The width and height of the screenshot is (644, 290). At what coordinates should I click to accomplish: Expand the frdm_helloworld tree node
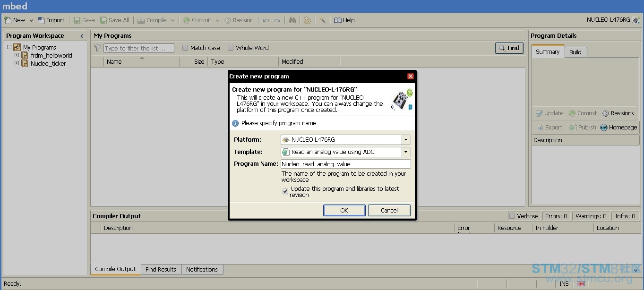pyautogui.click(x=17, y=55)
